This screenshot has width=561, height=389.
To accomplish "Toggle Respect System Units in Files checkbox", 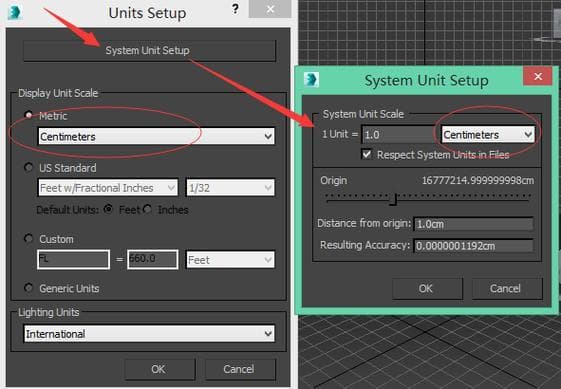I will [x=367, y=154].
